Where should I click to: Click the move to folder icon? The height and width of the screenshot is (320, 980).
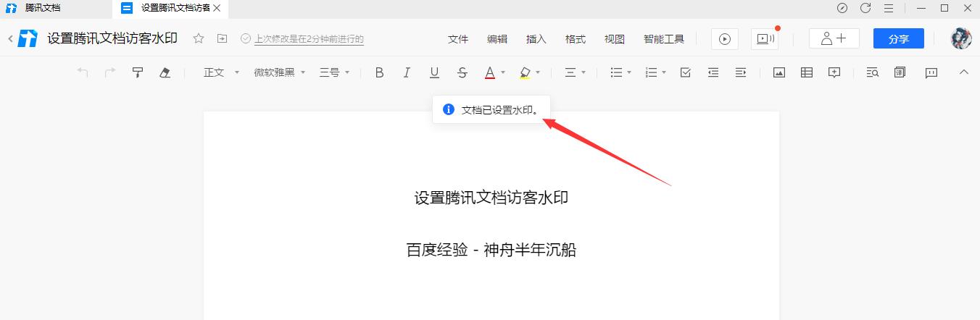pyautogui.click(x=223, y=38)
